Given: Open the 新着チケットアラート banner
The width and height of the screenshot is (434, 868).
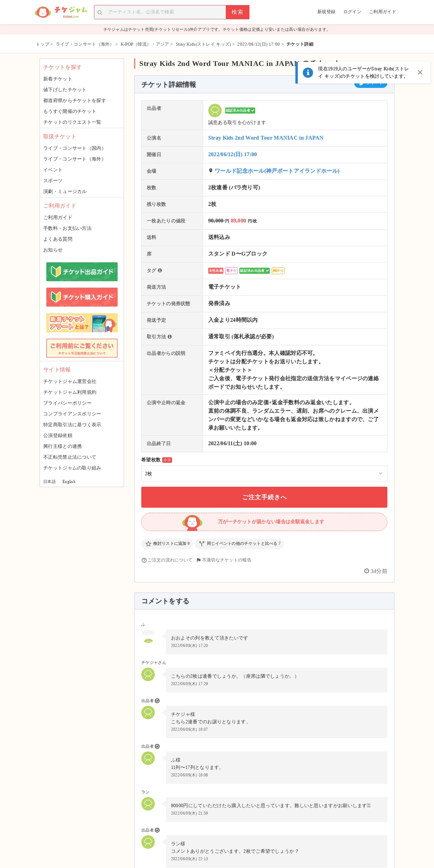Looking at the screenshot, I should [x=82, y=323].
